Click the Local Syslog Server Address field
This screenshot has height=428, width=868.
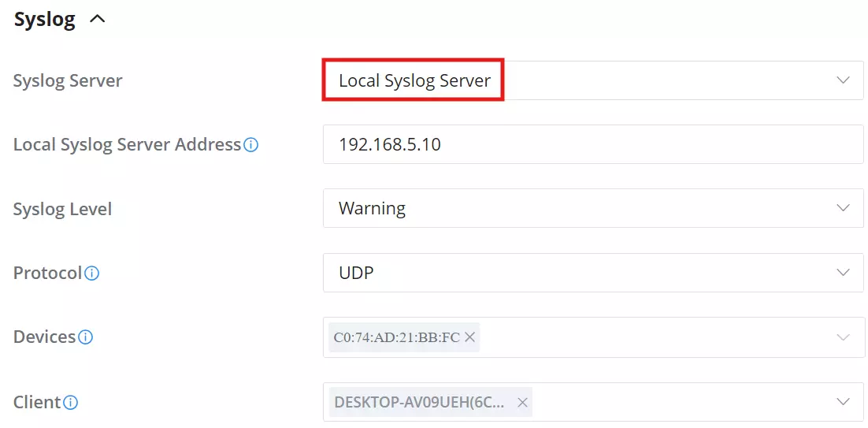pyautogui.click(x=593, y=144)
